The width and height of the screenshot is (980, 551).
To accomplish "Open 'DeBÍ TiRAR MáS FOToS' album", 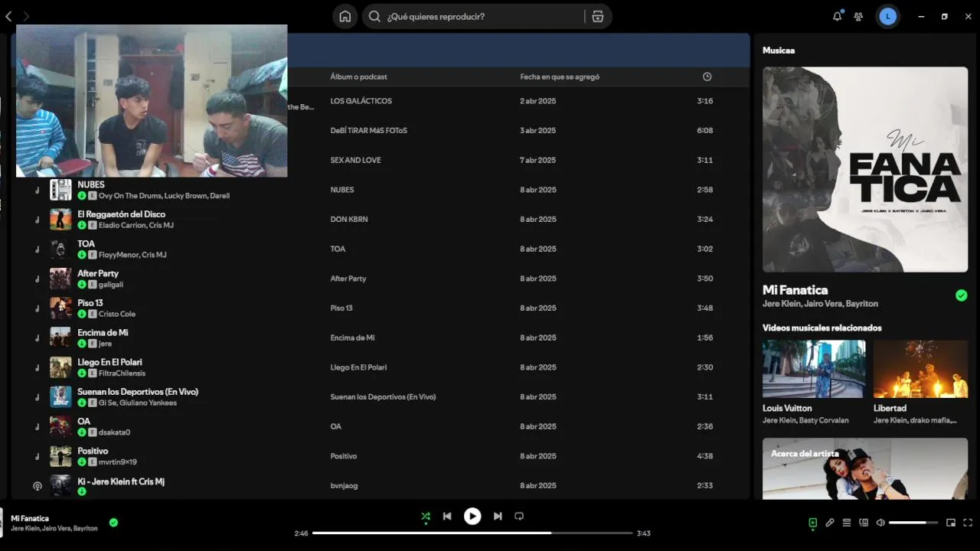I will pyautogui.click(x=368, y=131).
